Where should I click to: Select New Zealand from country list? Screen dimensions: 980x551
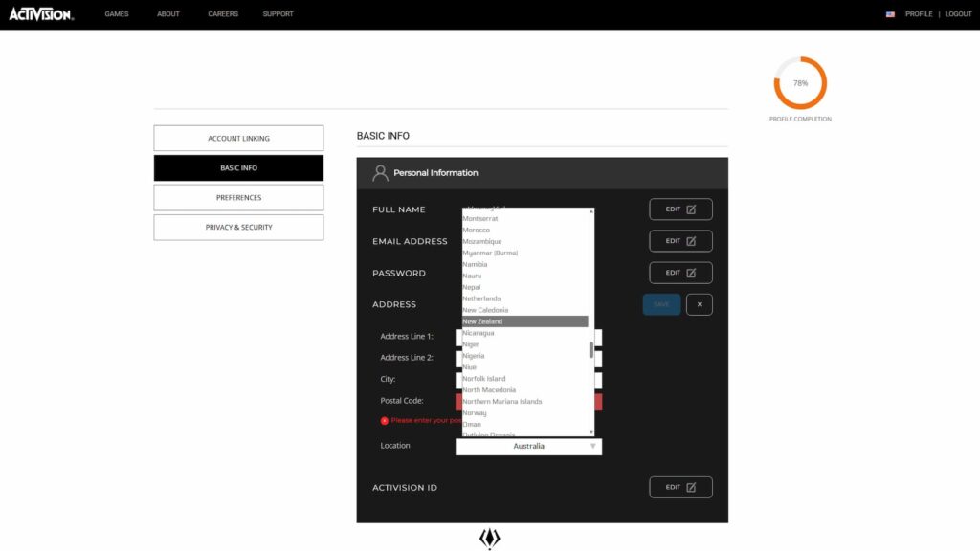pos(524,321)
